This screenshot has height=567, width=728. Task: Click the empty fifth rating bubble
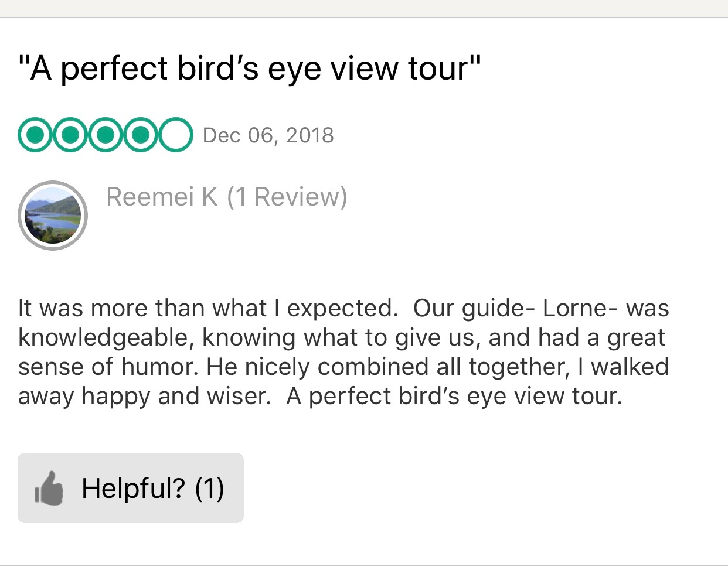(175, 135)
